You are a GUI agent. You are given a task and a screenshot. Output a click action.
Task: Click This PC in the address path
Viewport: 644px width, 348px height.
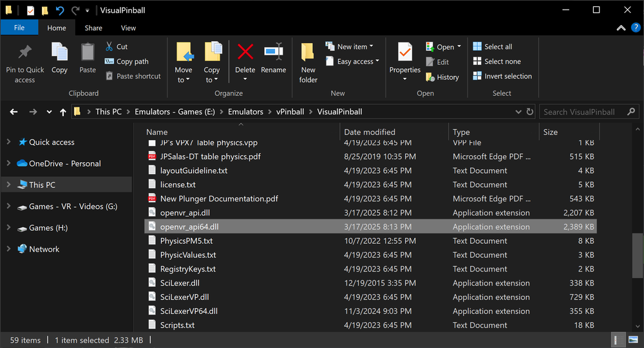point(108,112)
